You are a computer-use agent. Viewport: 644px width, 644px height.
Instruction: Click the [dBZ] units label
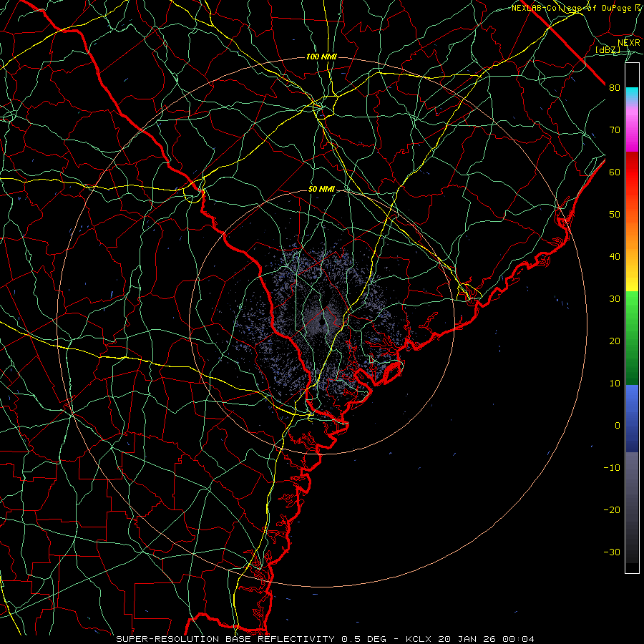pos(608,49)
